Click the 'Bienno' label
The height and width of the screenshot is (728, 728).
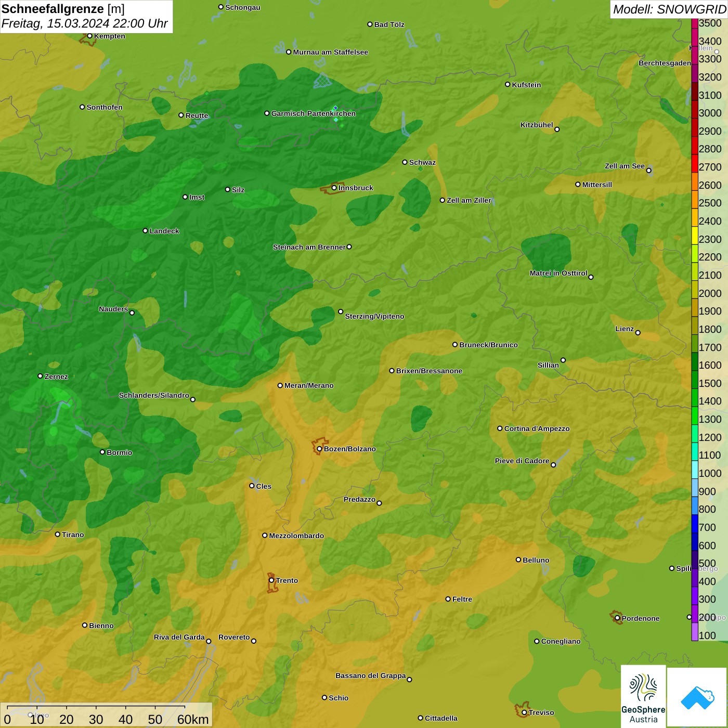click(x=101, y=626)
